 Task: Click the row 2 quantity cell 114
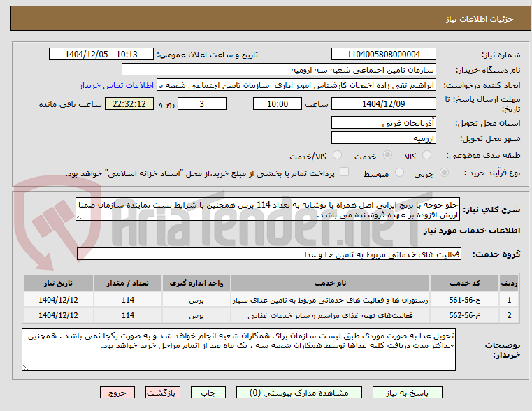(127, 315)
